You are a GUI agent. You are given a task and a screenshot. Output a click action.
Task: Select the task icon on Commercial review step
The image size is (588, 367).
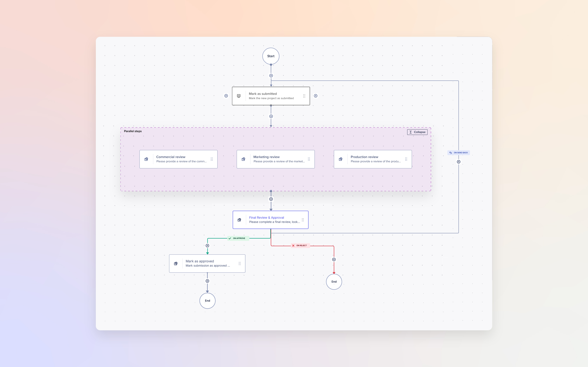pos(146,159)
